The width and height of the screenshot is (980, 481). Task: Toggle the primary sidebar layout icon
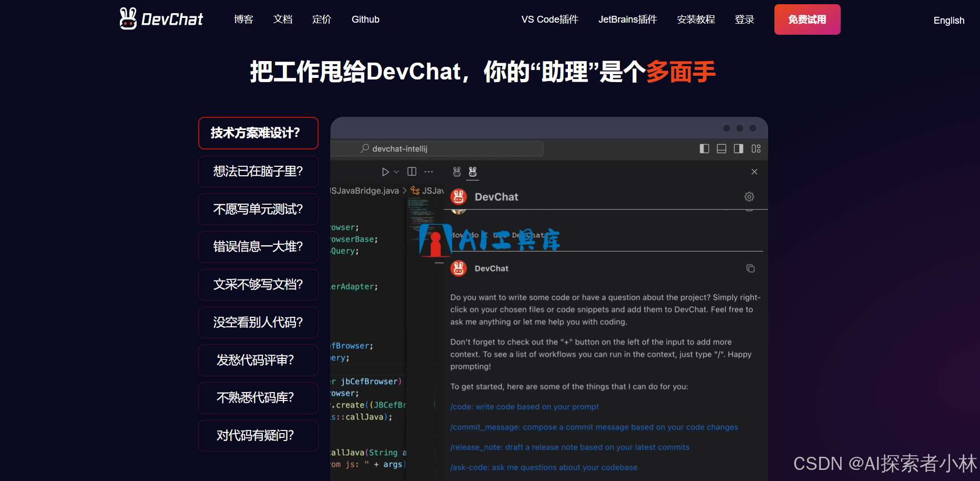pos(704,149)
